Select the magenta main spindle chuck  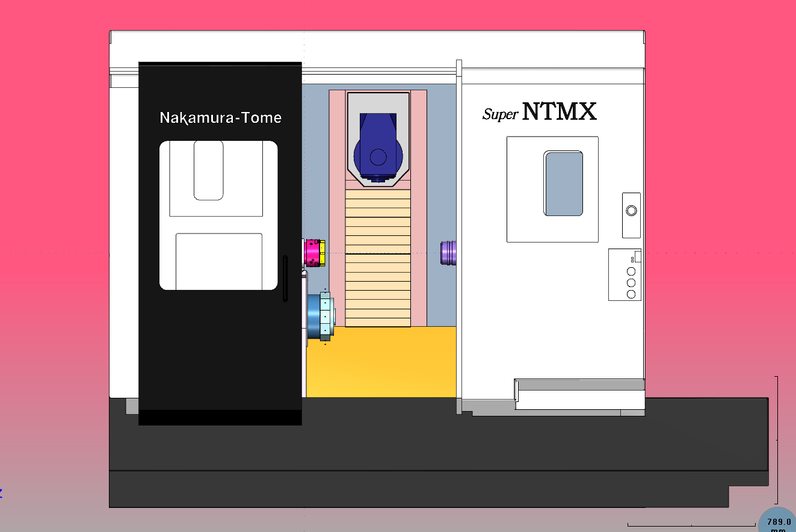point(311,252)
